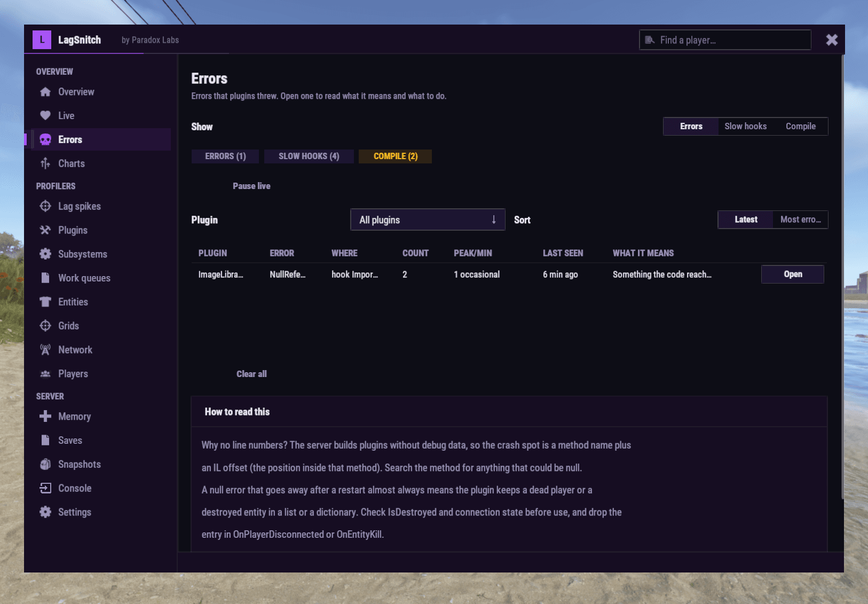
Task: Sort by Most errors
Action: pos(800,219)
